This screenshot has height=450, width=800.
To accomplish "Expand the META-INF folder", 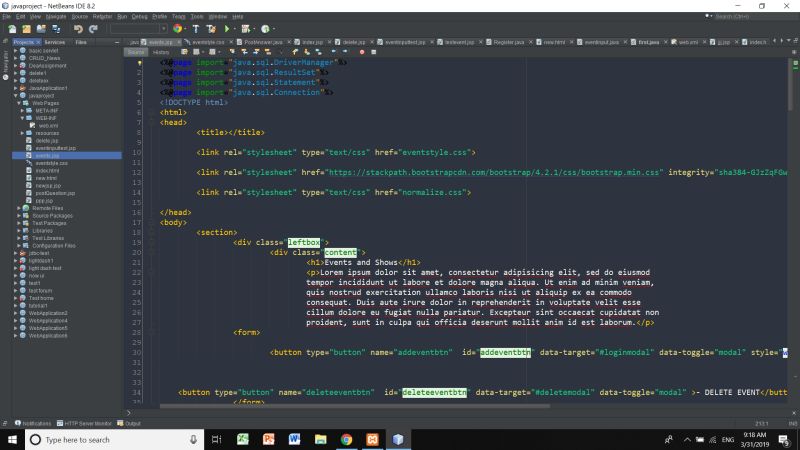I will pyautogui.click(x=22, y=110).
